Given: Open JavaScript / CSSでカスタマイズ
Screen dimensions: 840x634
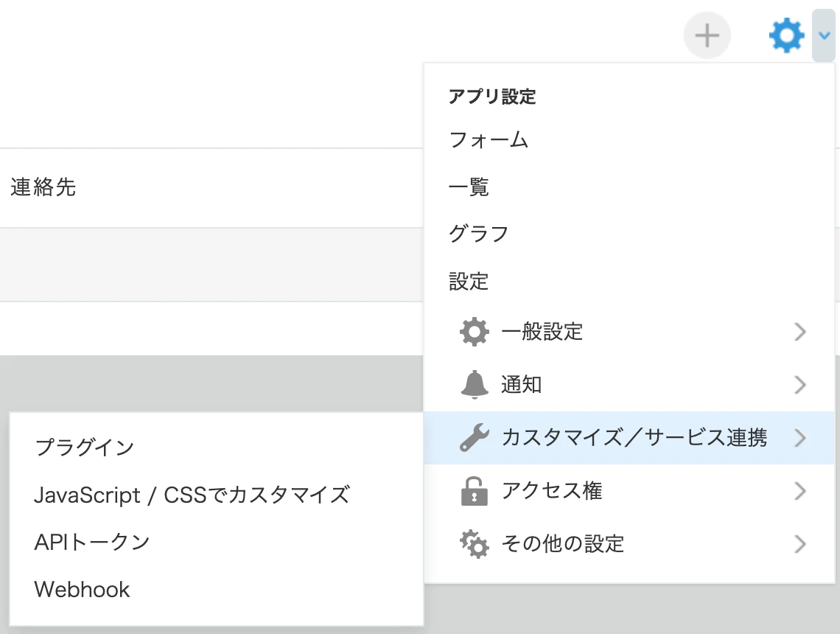Looking at the screenshot, I should tap(192, 495).
